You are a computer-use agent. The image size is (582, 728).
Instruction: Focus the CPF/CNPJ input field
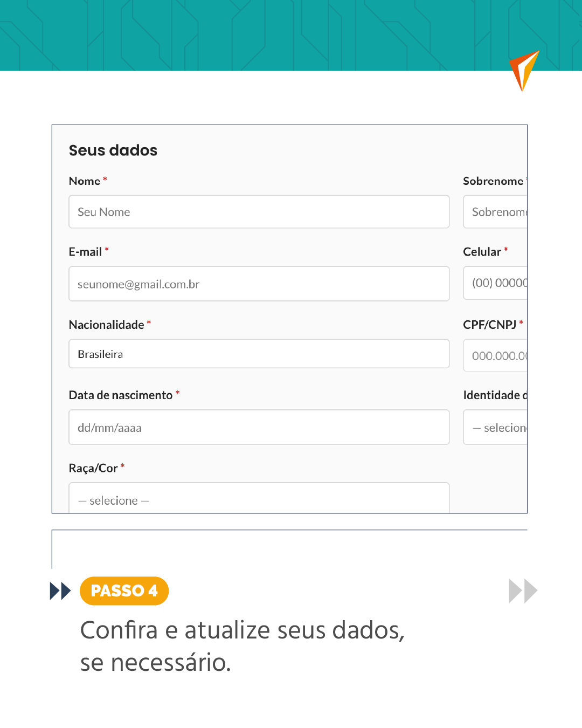pyautogui.click(x=496, y=355)
